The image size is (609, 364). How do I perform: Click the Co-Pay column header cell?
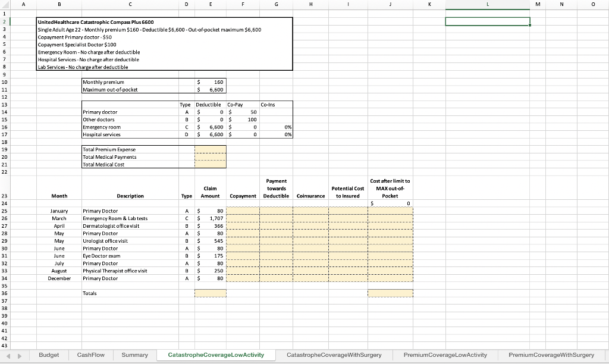pos(243,105)
